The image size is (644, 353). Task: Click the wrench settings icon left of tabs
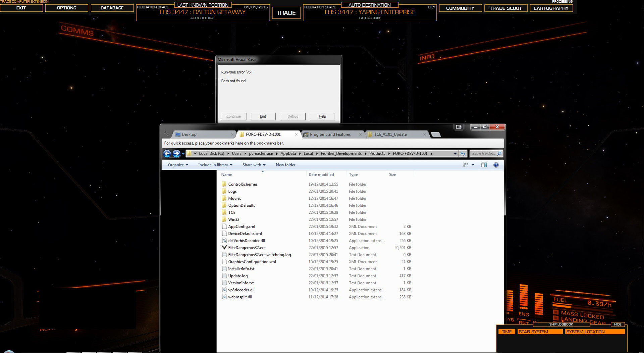[x=166, y=134]
